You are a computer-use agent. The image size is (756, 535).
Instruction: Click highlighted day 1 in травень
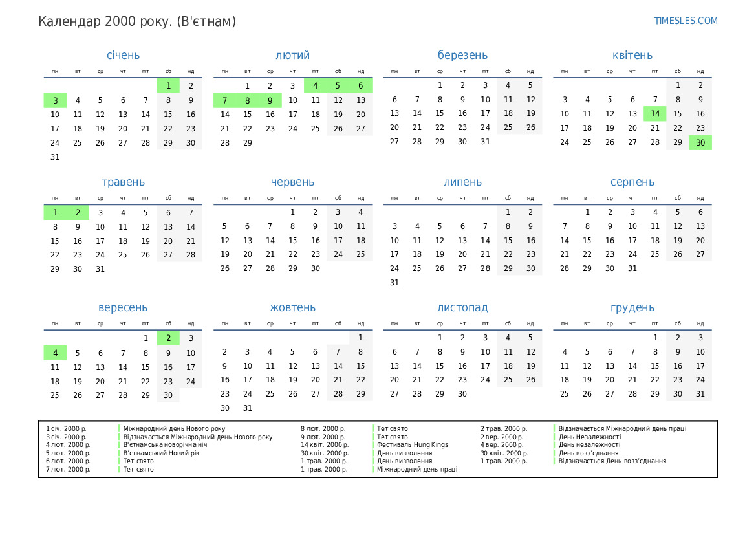55,213
